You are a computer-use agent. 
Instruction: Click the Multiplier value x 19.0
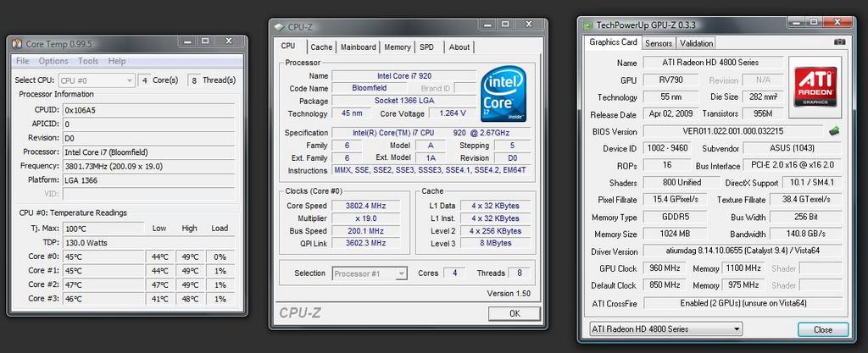coord(366,218)
